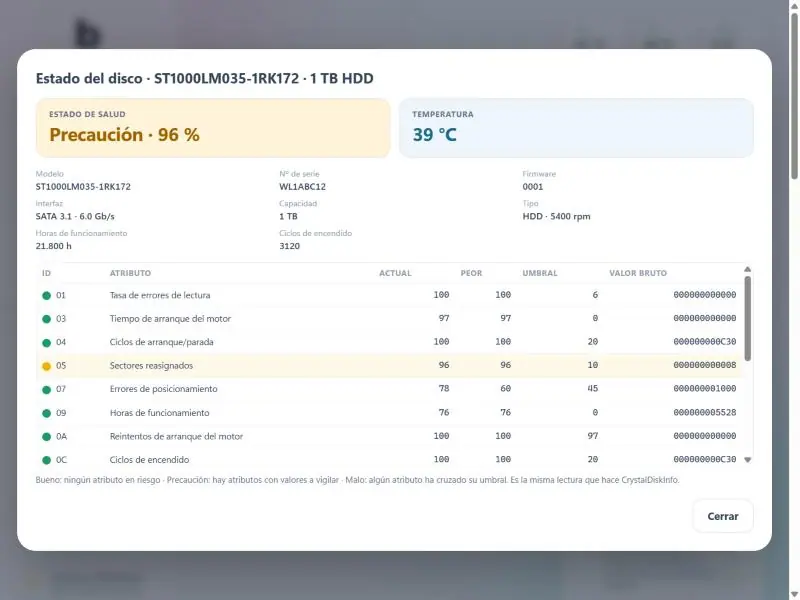Click the PEOR column header
The width and height of the screenshot is (800, 600).
[x=471, y=273]
